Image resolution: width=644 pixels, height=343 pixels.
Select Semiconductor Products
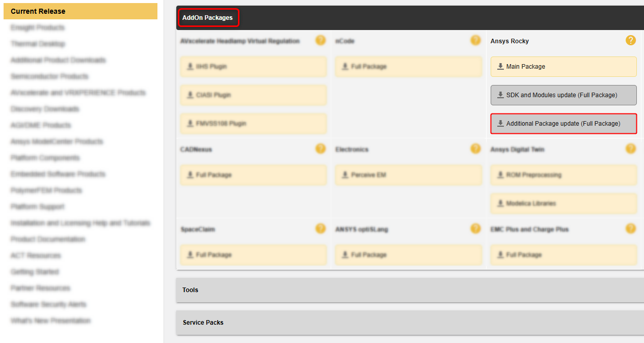pos(49,76)
